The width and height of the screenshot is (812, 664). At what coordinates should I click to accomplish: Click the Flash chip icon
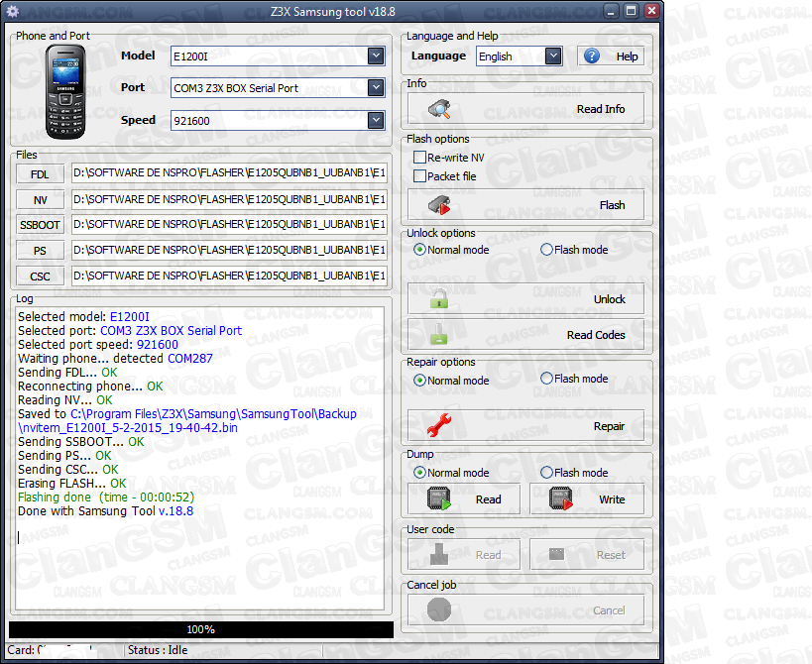click(x=439, y=205)
